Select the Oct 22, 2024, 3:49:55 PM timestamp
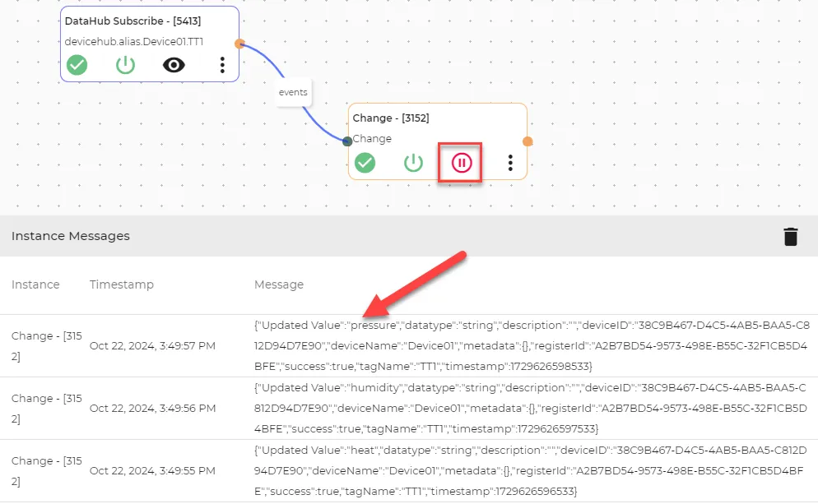 152,471
